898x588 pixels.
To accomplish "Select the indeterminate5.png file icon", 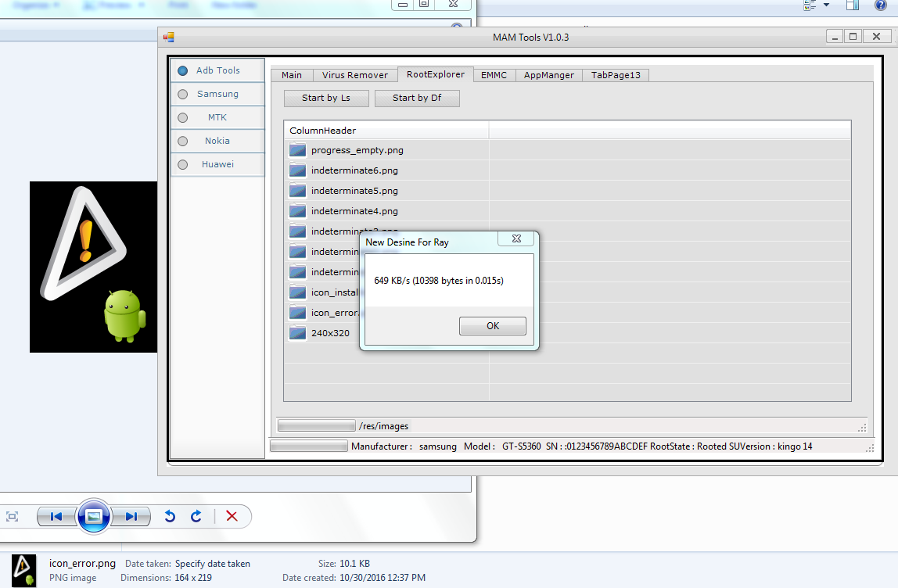I will pos(297,191).
